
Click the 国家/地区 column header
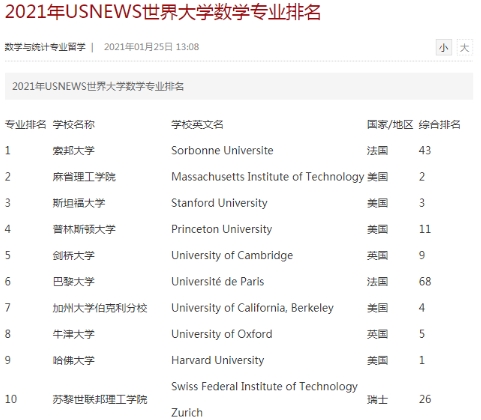point(390,125)
